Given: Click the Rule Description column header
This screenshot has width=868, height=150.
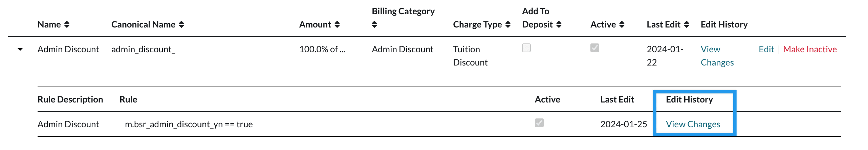Looking at the screenshot, I should pos(70,99).
